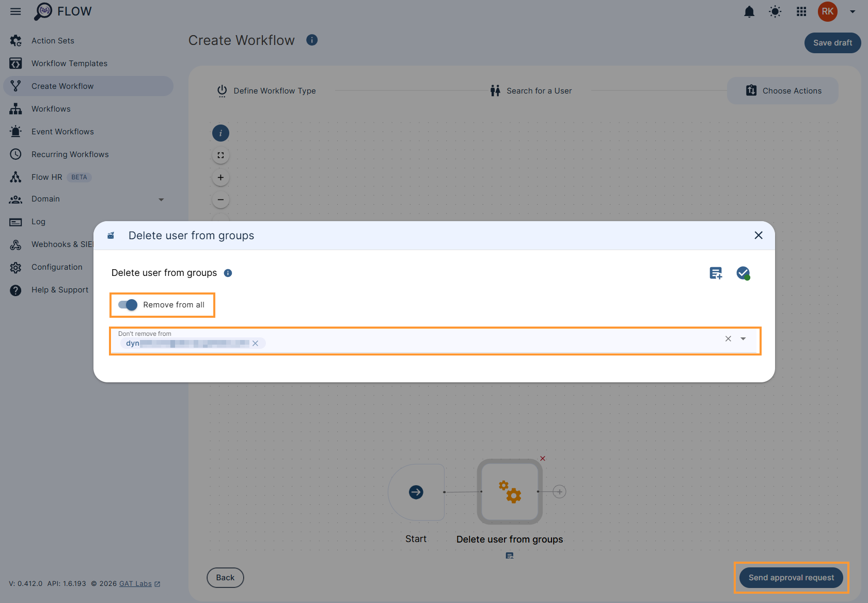Enter fullscreen view of the canvas
Screen dimensions: 868x603
point(220,155)
